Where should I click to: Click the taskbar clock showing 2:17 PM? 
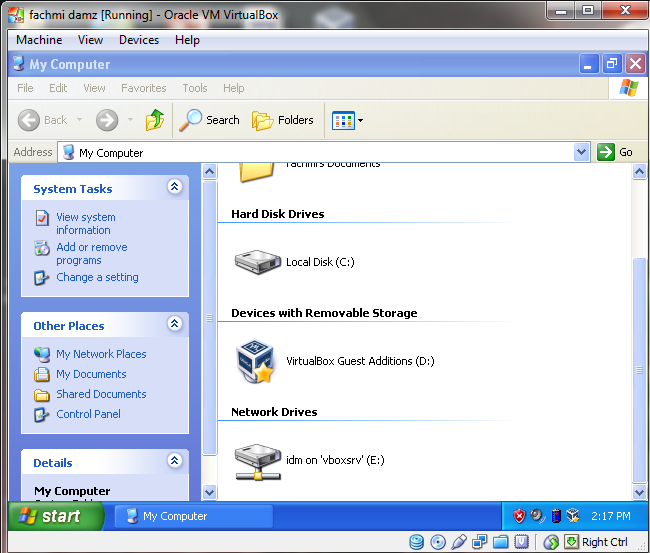click(x=611, y=516)
